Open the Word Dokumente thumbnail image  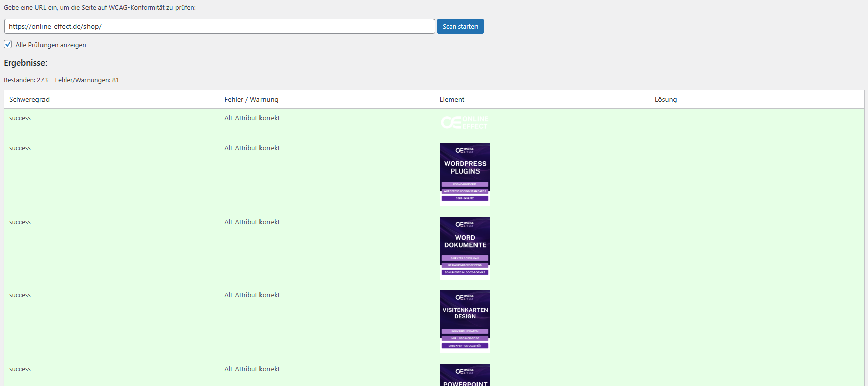click(x=464, y=247)
